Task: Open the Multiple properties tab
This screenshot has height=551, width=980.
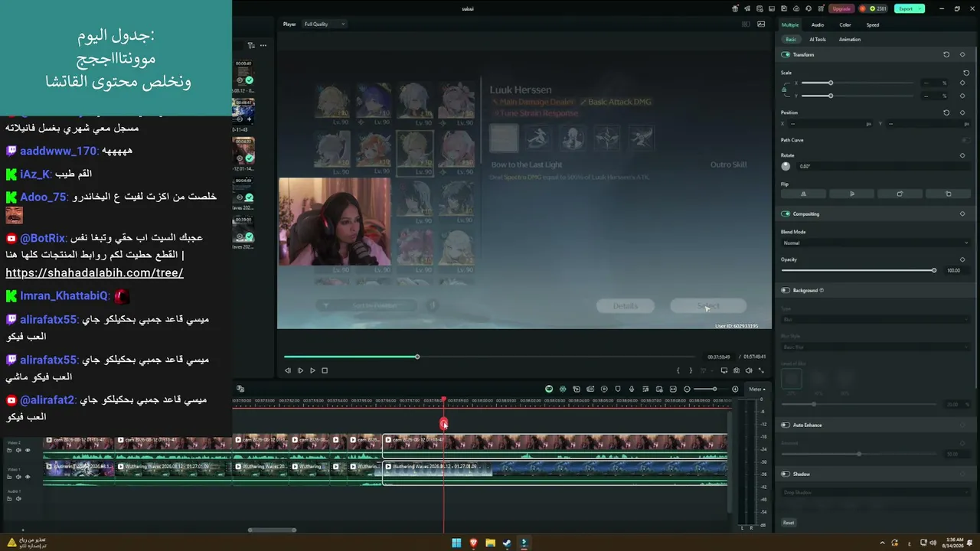Action: click(790, 24)
